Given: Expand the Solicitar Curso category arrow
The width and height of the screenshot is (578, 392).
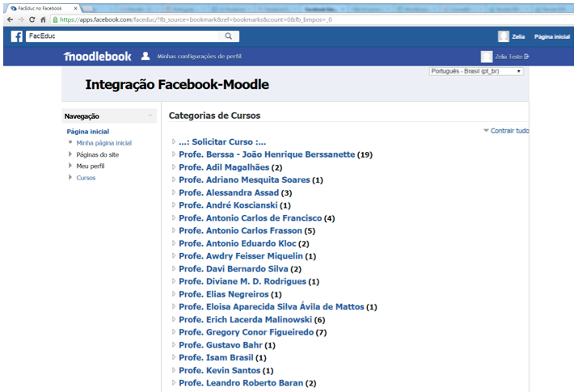Looking at the screenshot, I should [x=174, y=141].
